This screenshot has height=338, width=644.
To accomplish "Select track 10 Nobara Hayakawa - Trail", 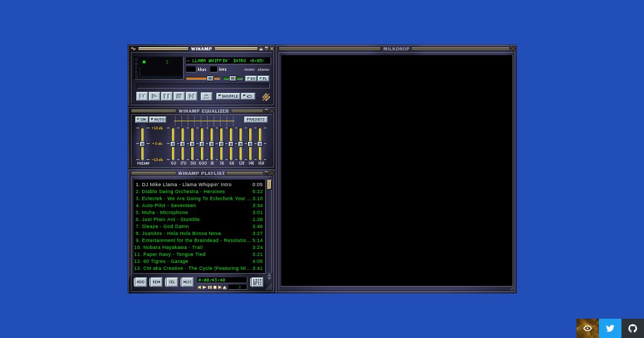I will coord(199,247).
